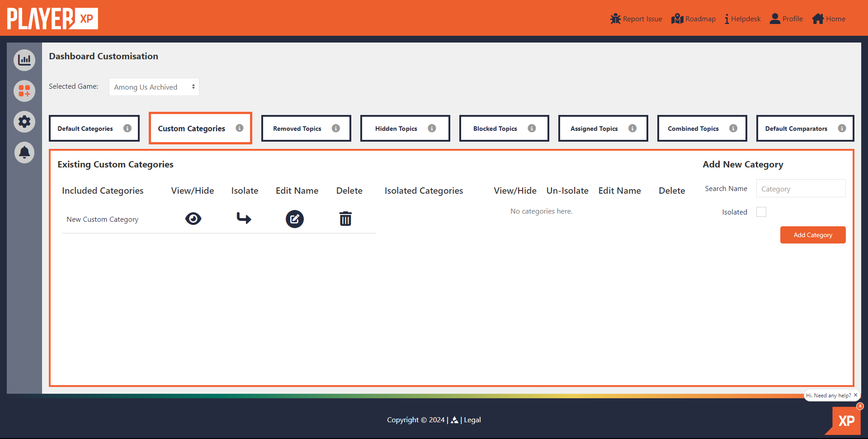Switch to the Default Categories tab
Image resolution: width=868 pixels, height=439 pixels.
click(x=94, y=129)
